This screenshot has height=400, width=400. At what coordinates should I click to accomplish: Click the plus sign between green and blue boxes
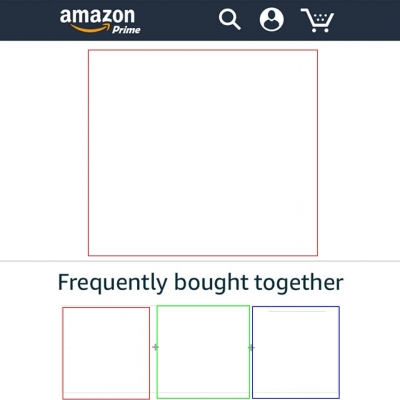click(251, 348)
